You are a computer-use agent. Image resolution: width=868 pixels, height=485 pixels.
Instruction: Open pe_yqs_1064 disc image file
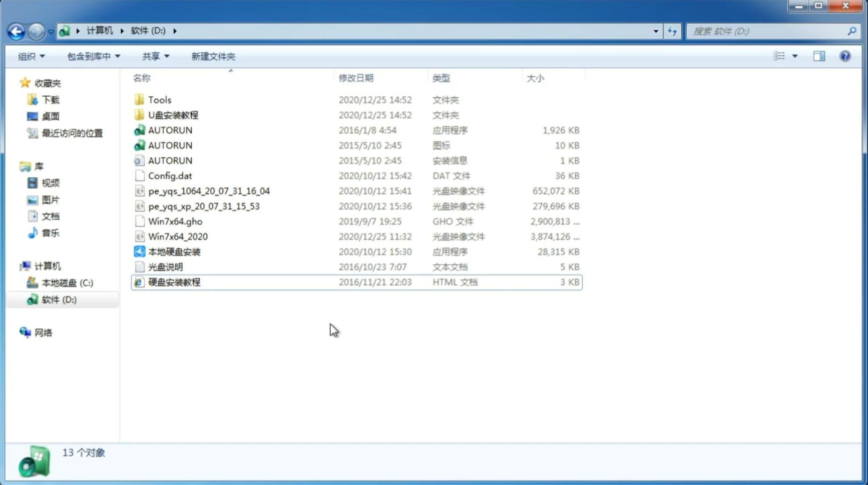[x=209, y=191]
